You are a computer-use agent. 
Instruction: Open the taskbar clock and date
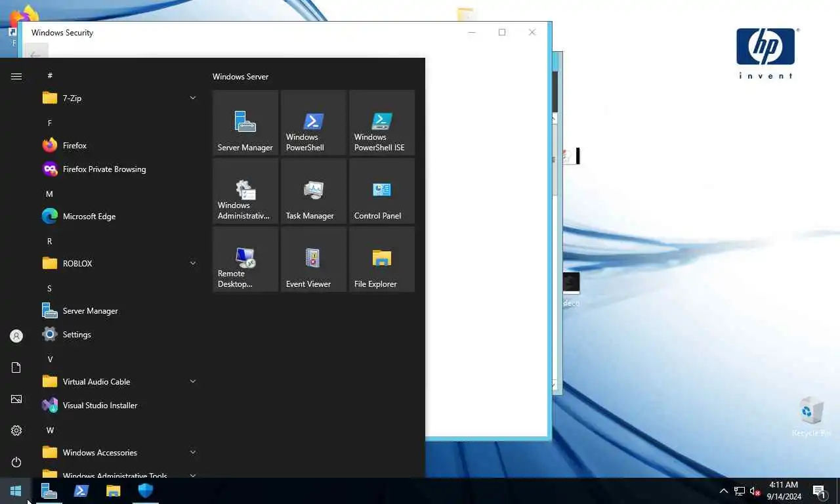click(x=784, y=491)
